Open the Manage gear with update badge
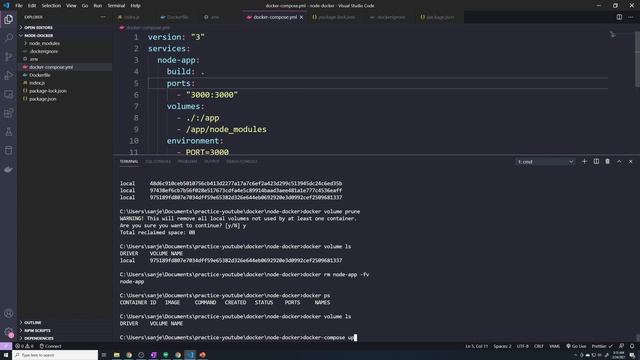This screenshot has width=640, height=360. [9, 332]
